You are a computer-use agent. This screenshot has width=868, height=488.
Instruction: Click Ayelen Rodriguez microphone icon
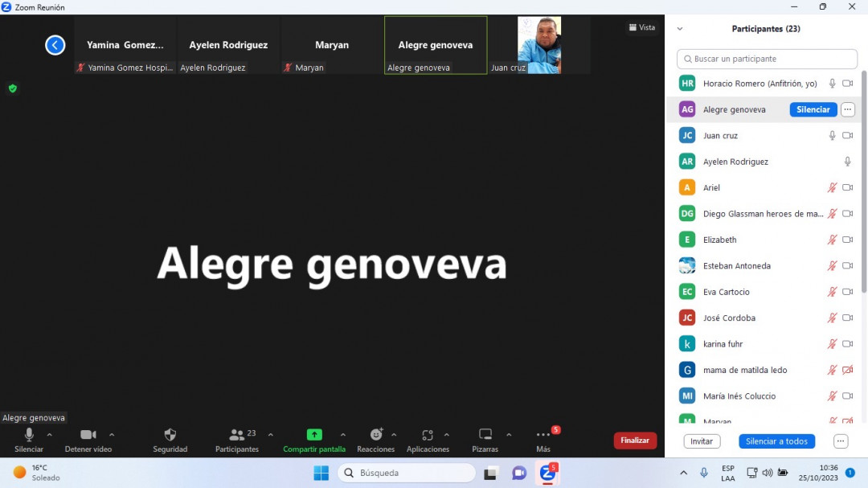coord(848,162)
